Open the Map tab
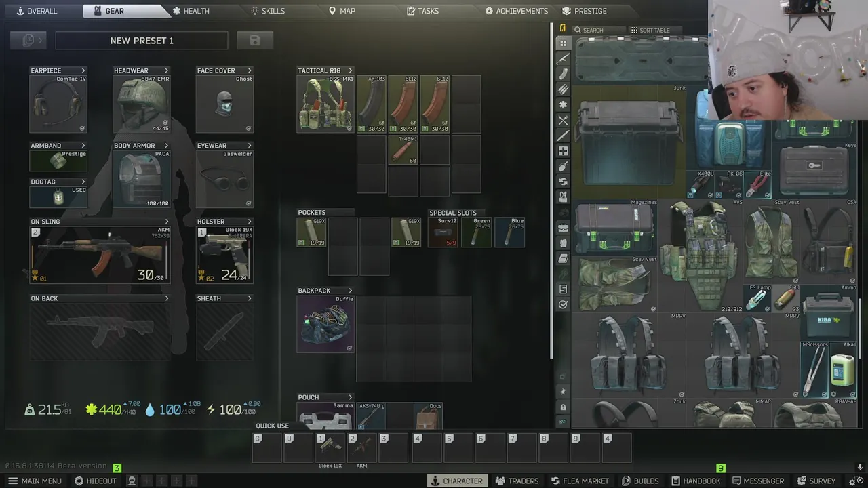This screenshot has height=488, width=868. [x=342, y=11]
